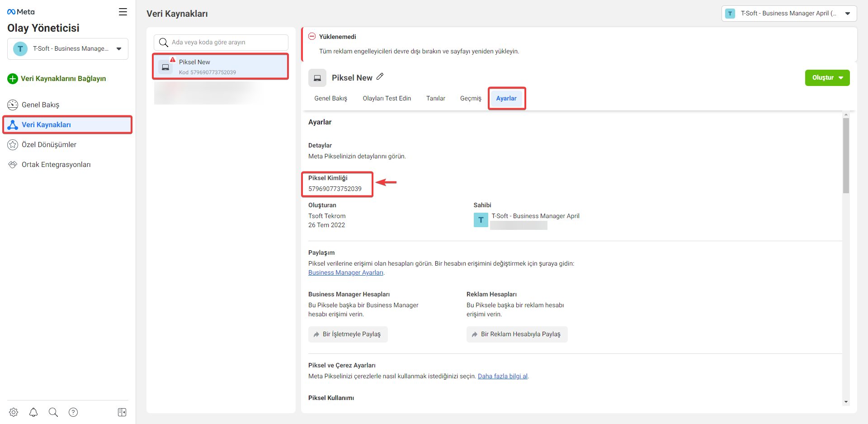Select the Ayarlar tab
This screenshot has width=868, height=424.
click(506, 99)
